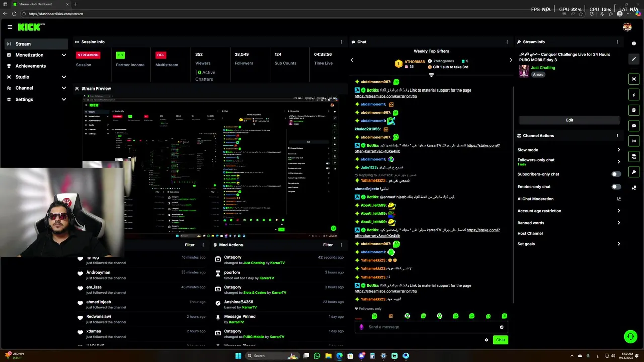Click Filter in the followers activity panel
Screen dimensions: 644x362
click(189, 245)
